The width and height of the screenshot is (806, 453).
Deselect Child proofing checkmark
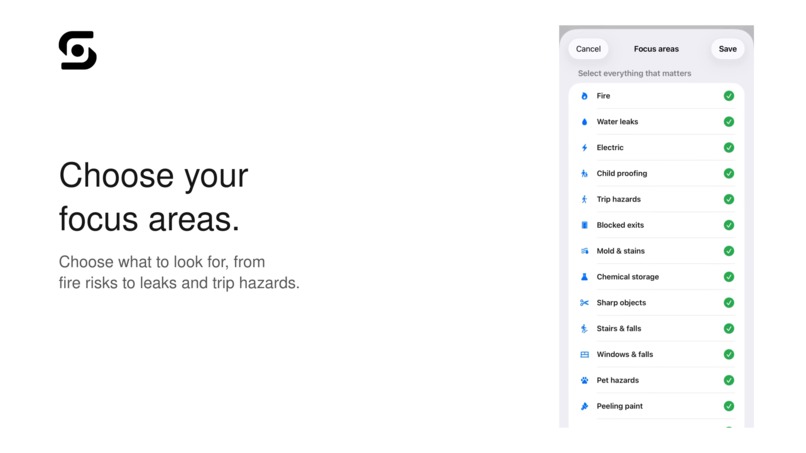(728, 173)
